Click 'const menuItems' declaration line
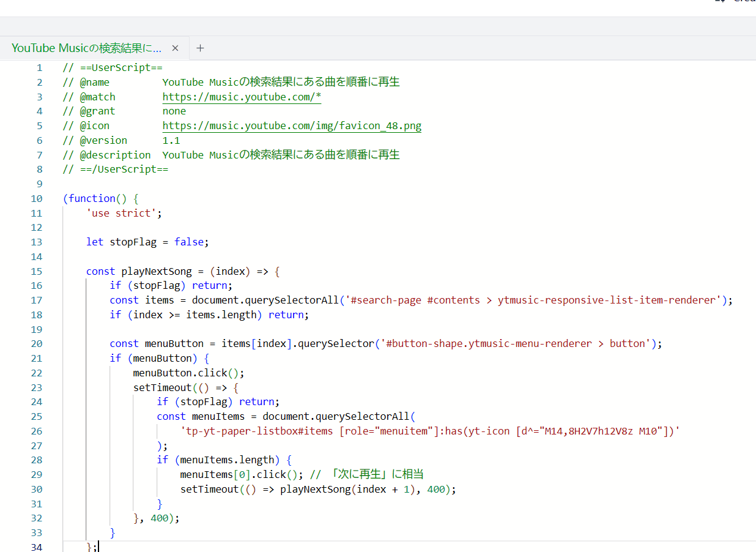The height and width of the screenshot is (552, 756). (286, 416)
